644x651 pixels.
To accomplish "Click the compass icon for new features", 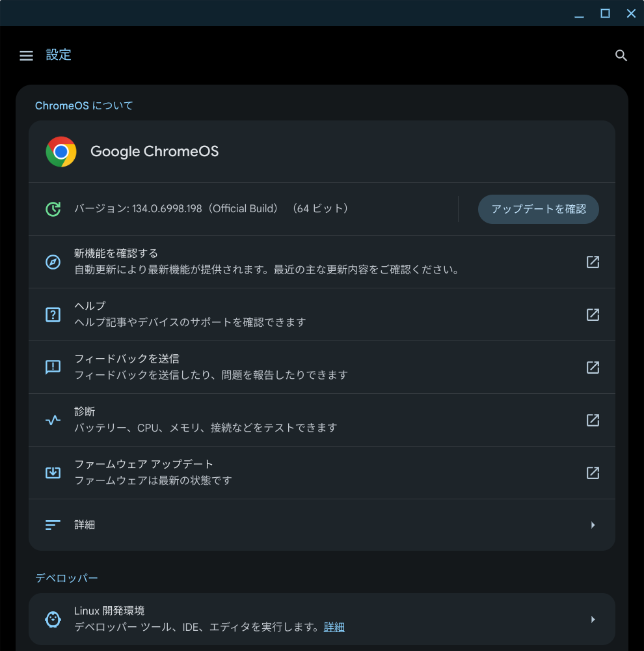I will click(53, 262).
